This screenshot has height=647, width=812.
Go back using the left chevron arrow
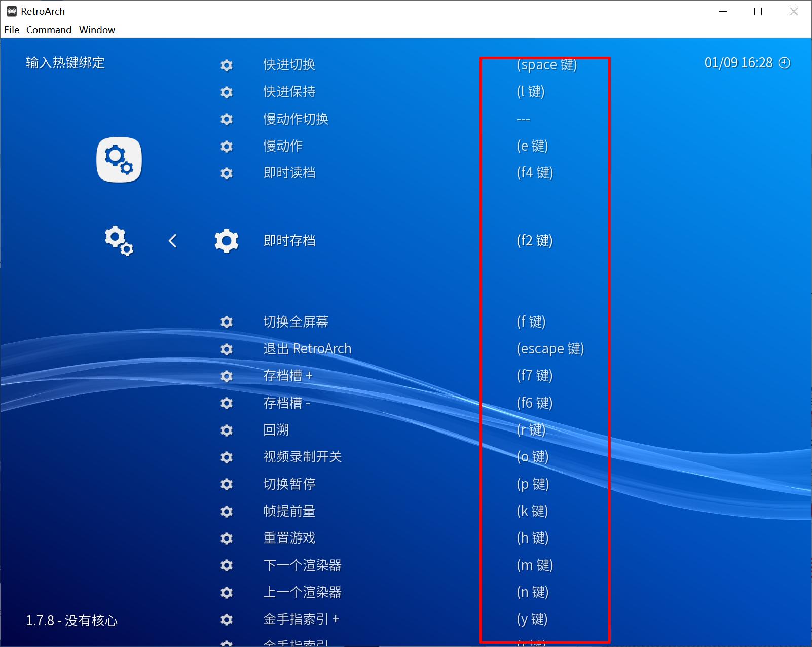point(172,241)
